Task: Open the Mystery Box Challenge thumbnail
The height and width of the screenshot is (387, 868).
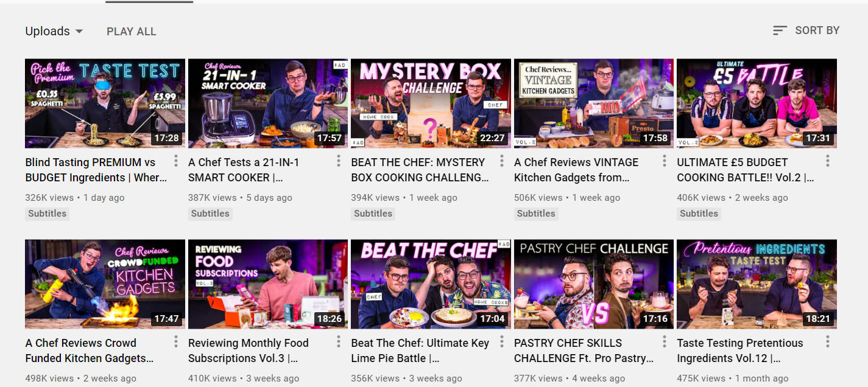Action: tap(431, 103)
